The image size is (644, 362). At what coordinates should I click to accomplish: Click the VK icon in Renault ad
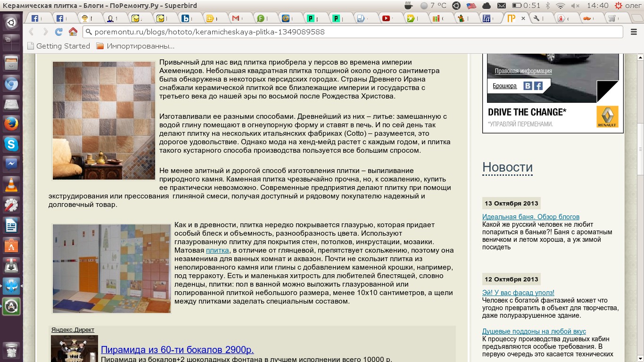[x=528, y=86]
